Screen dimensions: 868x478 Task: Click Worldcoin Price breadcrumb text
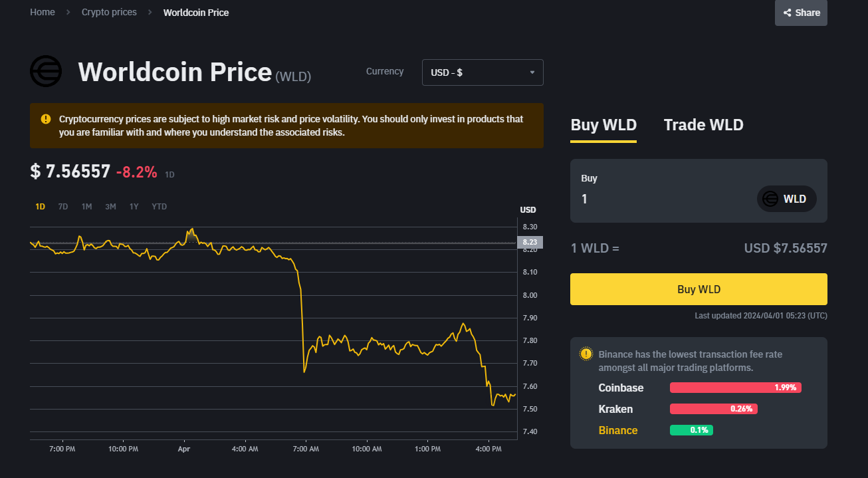[x=196, y=13]
